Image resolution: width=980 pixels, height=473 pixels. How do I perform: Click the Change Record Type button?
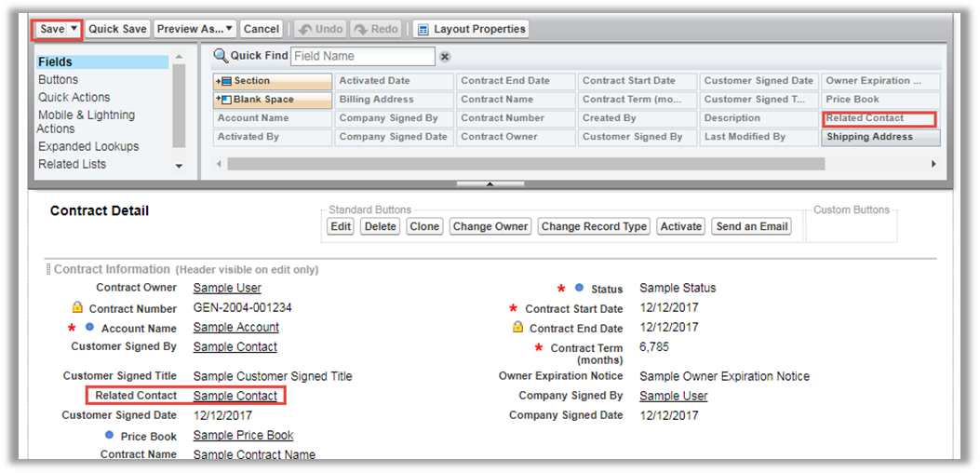(594, 226)
